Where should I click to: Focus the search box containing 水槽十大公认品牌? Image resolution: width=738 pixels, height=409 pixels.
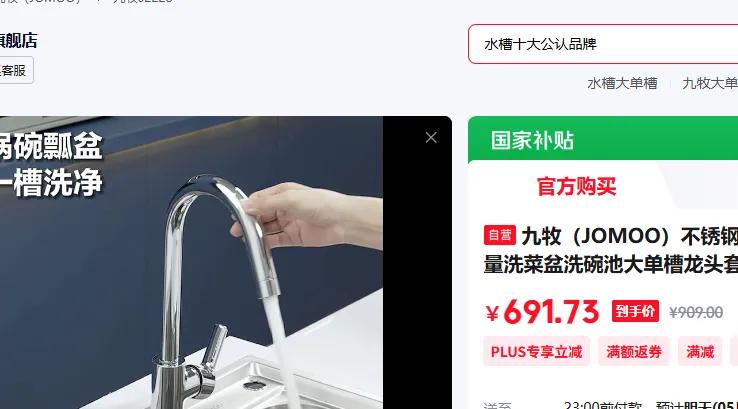(x=603, y=44)
